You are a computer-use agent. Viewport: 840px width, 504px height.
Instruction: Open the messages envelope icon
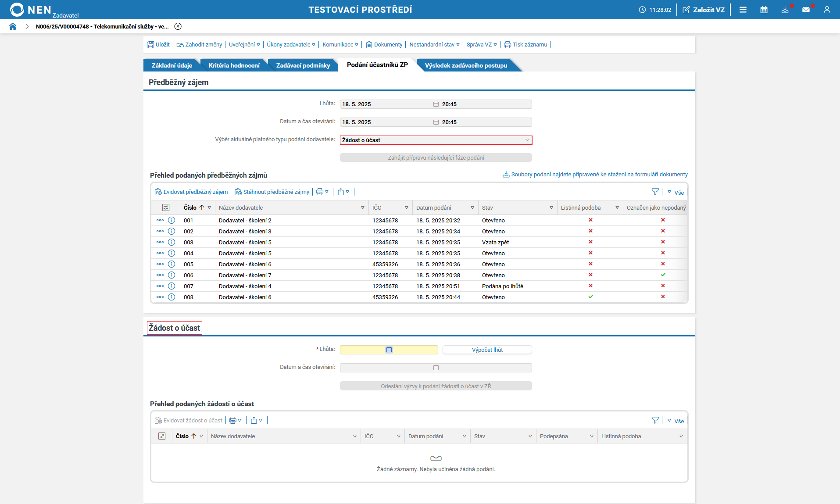pos(806,10)
